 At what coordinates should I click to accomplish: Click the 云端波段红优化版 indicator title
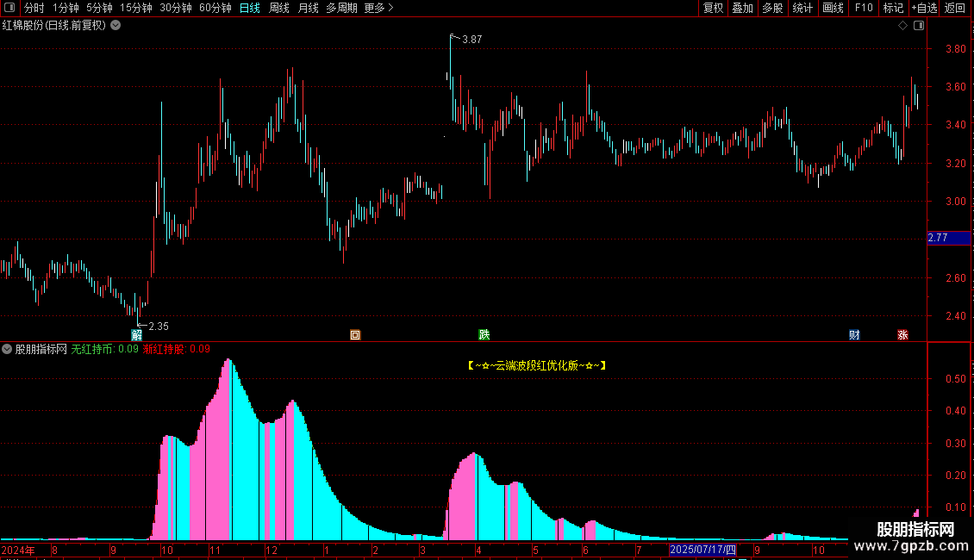coord(537,365)
